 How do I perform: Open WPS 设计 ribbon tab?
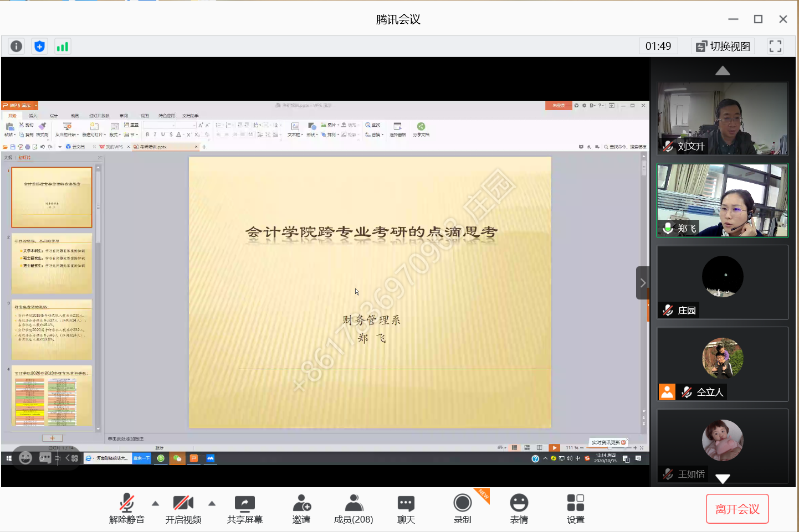[x=54, y=116]
